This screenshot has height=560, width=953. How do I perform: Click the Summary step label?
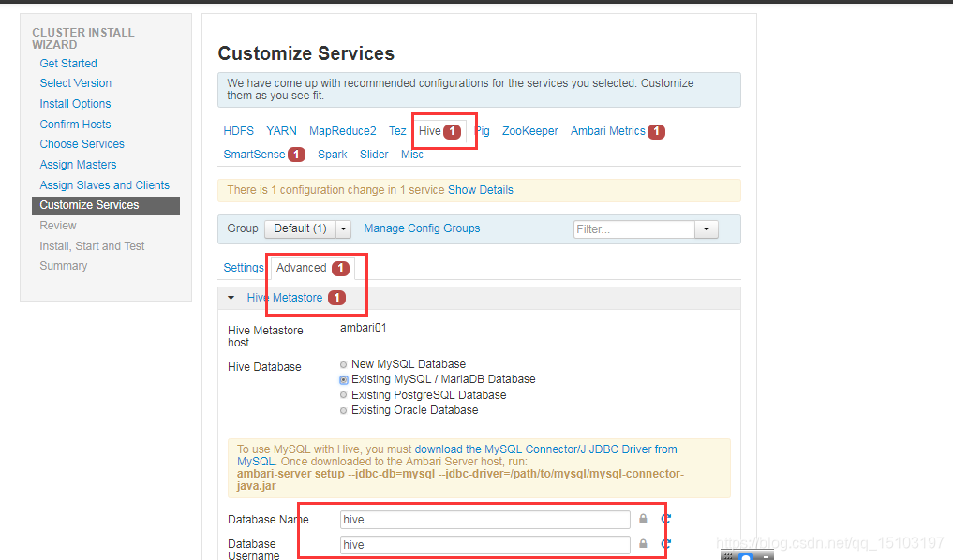pos(63,265)
